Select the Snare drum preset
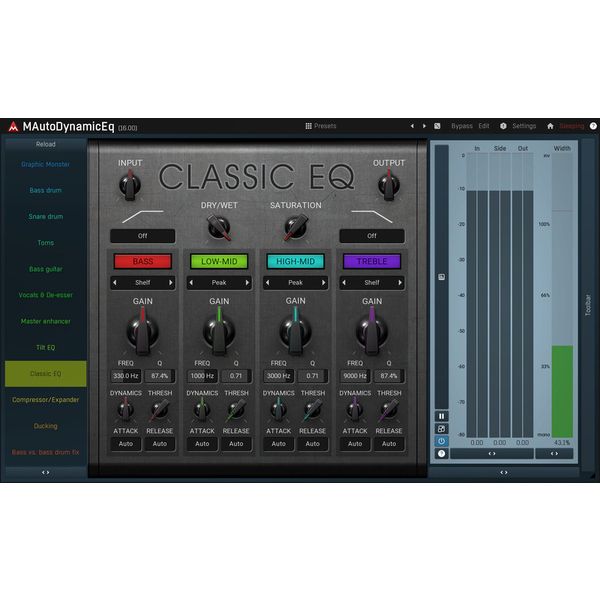Image resolution: width=600 pixels, height=600 pixels. pyautogui.click(x=46, y=217)
